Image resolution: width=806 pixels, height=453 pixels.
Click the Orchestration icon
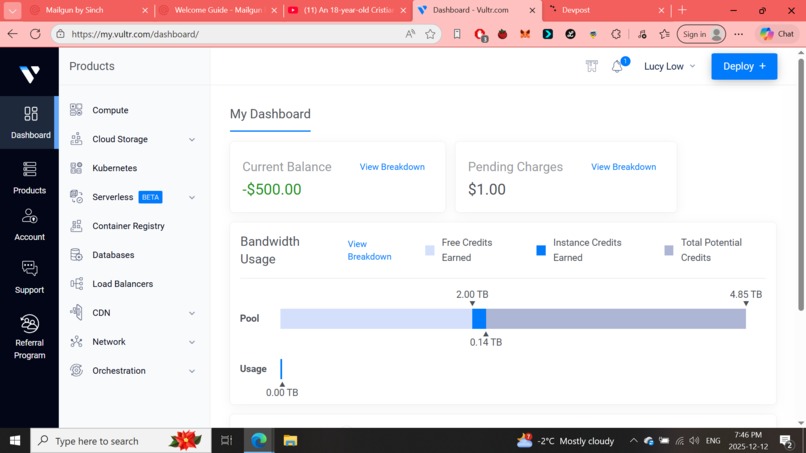point(76,370)
